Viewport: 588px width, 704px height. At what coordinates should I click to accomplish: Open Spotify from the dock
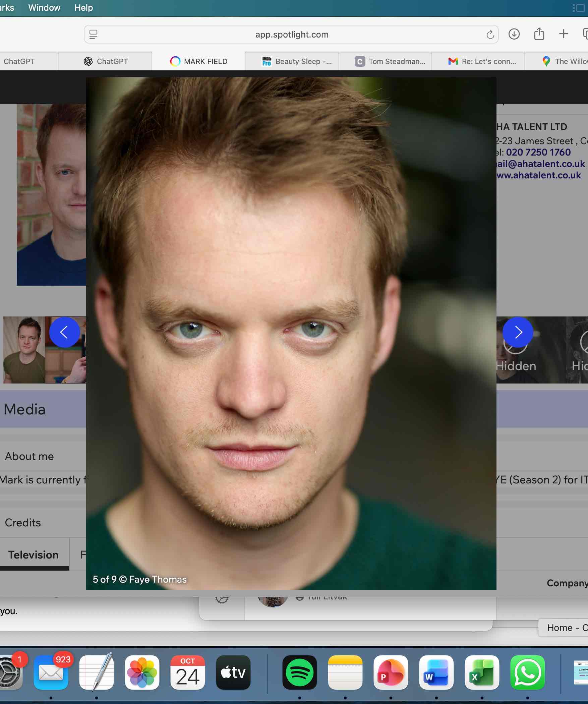click(299, 672)
